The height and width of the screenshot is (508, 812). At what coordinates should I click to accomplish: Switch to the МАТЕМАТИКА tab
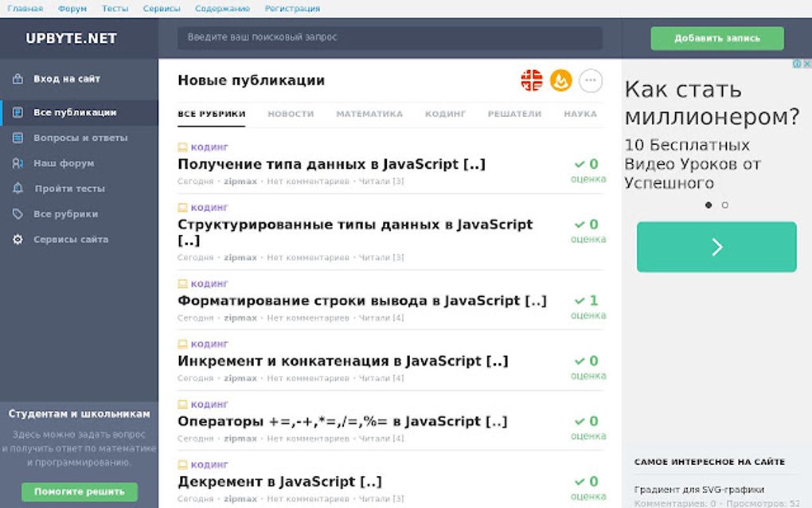coord(369,114)
